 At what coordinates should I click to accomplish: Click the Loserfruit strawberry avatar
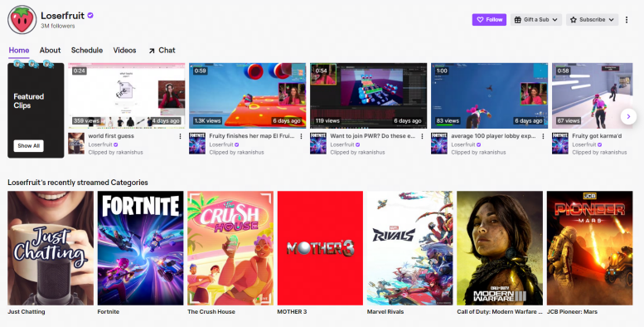pyautogui.click(x=22, y=19)
